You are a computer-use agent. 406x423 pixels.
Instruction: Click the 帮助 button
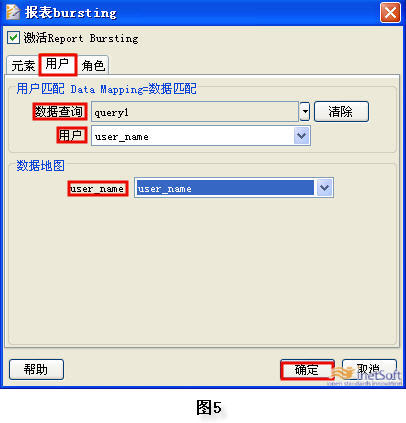click(36, 369)
